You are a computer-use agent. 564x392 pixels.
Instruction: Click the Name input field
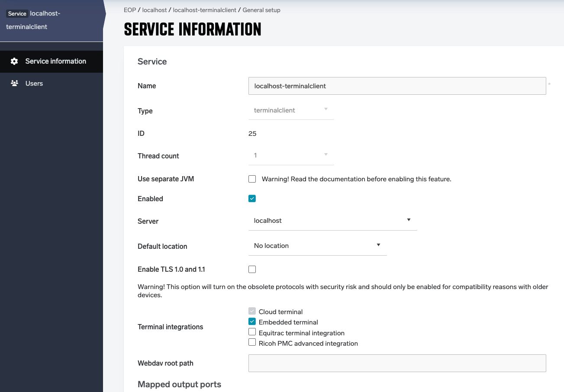point(397,86)
